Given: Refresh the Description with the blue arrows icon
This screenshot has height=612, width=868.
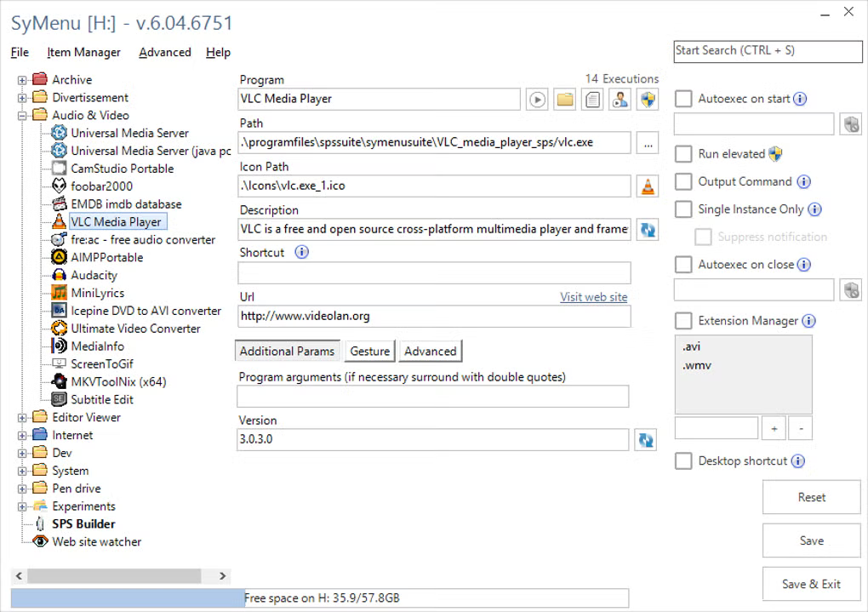Looking at the screenshot, I should coord(648,229).
